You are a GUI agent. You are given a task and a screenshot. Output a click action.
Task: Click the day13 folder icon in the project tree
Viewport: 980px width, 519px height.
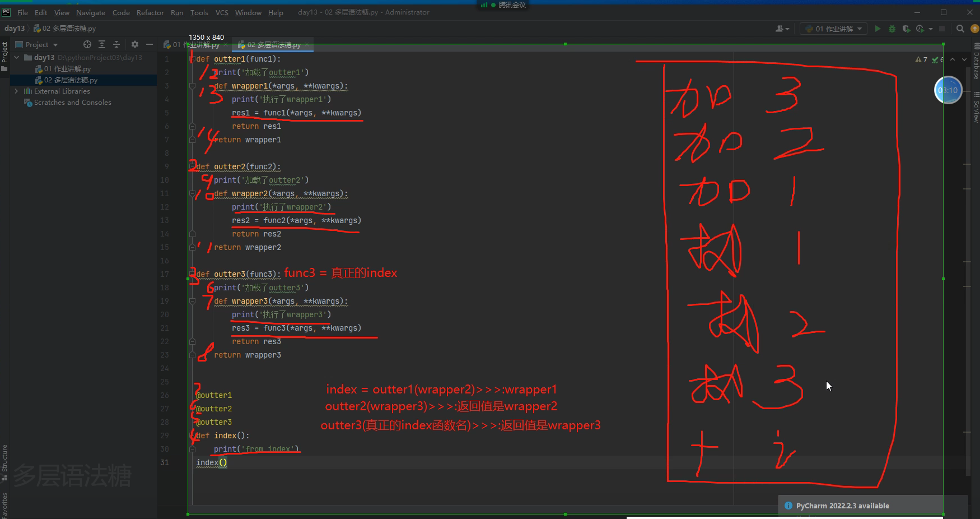tap(28, 57)
